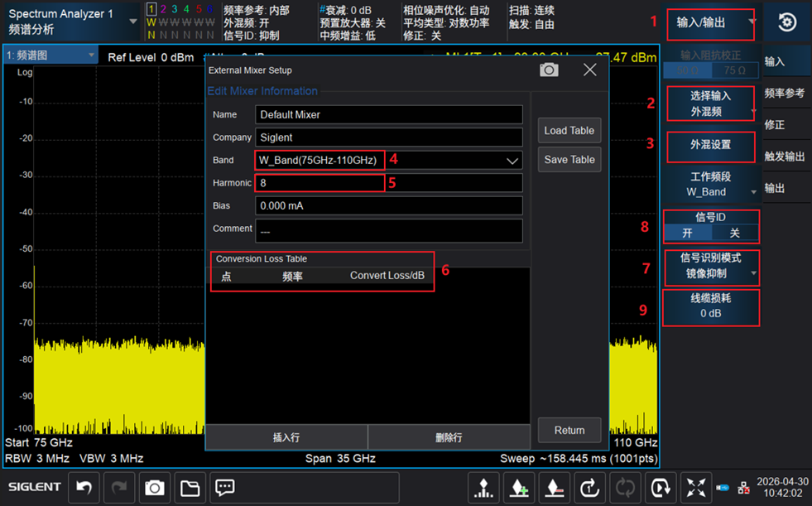Click the peak search marker icon
The height and width of the screenshot is (506, 812).
(x=483, y=487)
